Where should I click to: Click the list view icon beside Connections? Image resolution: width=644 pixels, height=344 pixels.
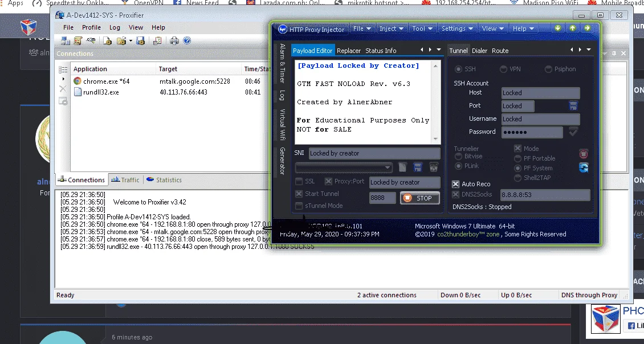tap(63, 70)
